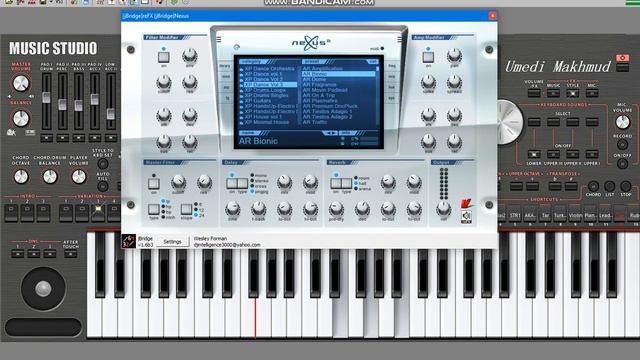Select arena reverb type
Viewport: 640px width, 360px height.
tap(363, 189)
